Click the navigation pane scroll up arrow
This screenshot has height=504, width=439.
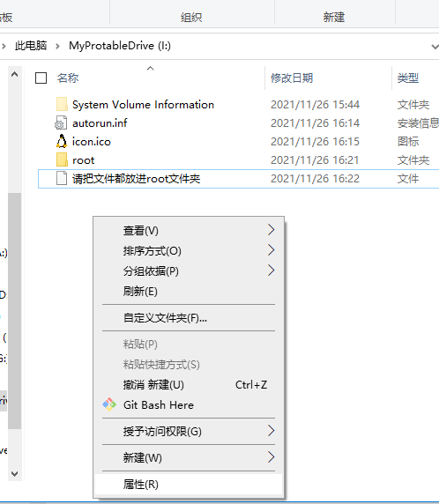click(14, 75)
